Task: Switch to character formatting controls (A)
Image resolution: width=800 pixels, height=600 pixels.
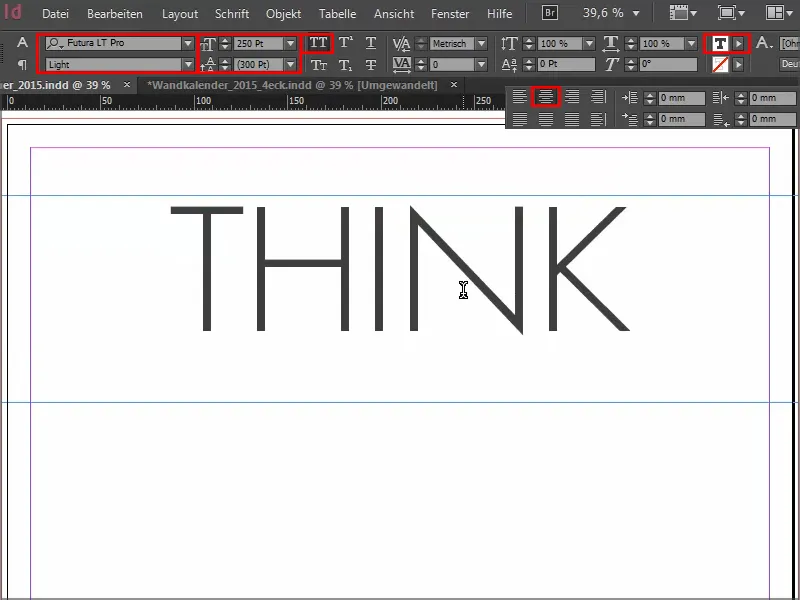Action: coord(22,42)
